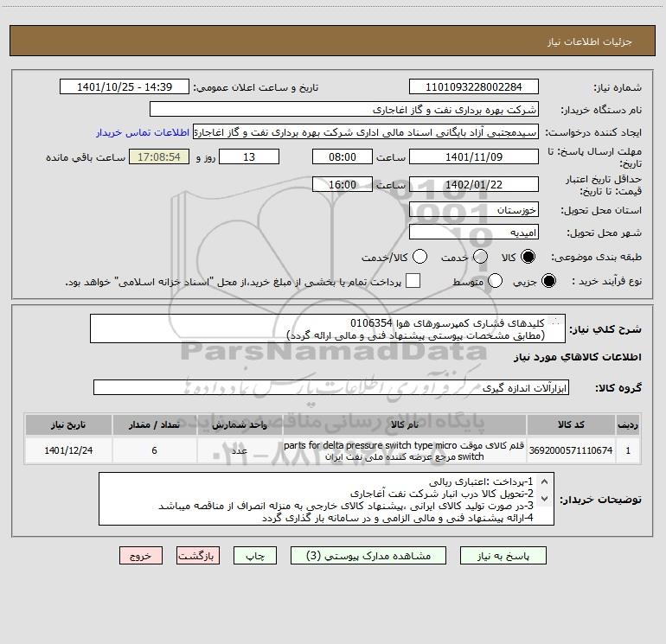Click the تاریخ نیاز column header
Image resolution: width=666 pixels, height=644 pixels.
[68, 425]
